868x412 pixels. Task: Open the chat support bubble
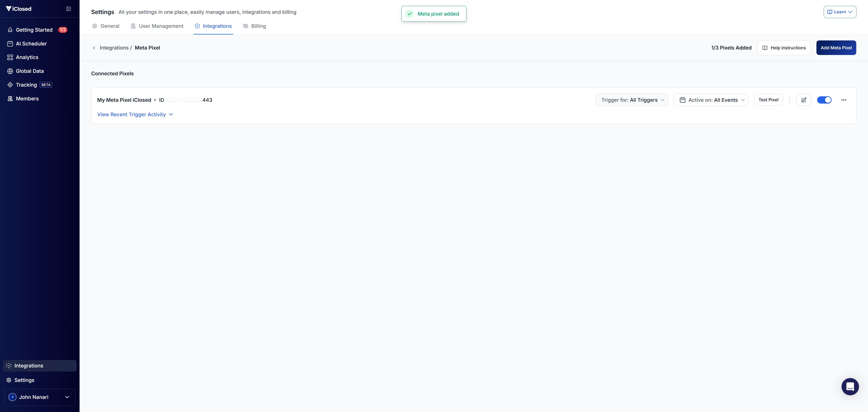click(x=850, y=386)
